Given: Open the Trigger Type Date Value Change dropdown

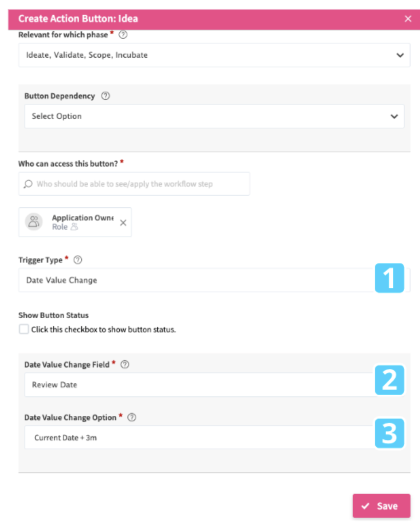Looking at the screenshot, I should [196, 280].
